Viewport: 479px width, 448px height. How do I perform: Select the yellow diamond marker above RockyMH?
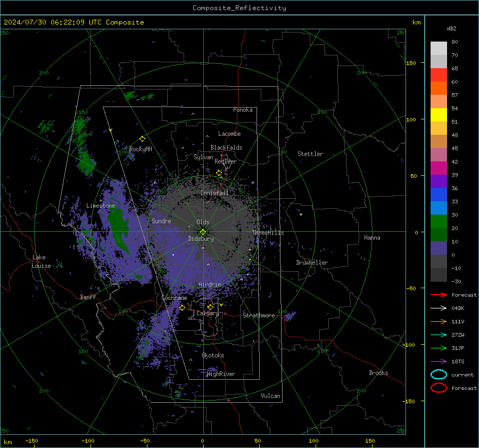pyautogui.click(x=142, y=139)
